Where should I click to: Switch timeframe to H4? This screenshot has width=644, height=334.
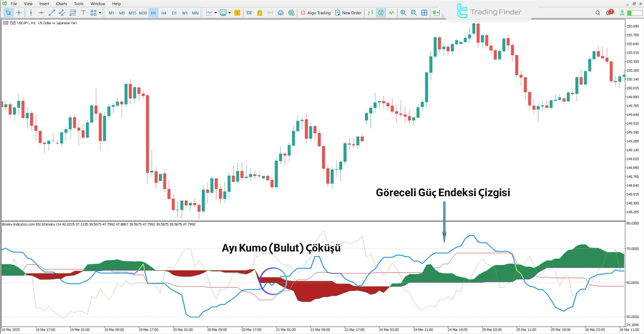[164, 13]
